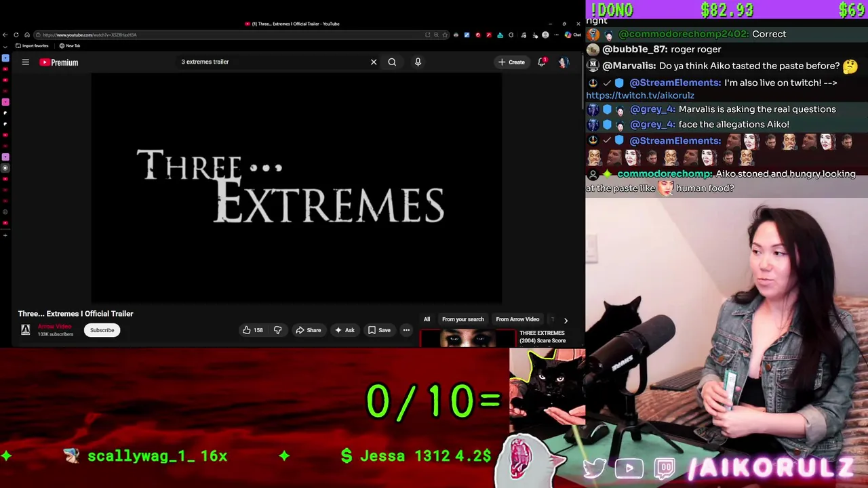The width and height of the screenshot is (868, 488).
Task: Open more actions three-dot menu
Action: (406, 330)
